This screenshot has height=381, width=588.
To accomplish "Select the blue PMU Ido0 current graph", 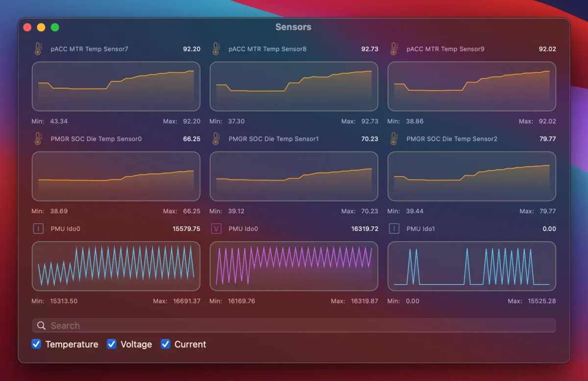I will (x=116, y=266).
